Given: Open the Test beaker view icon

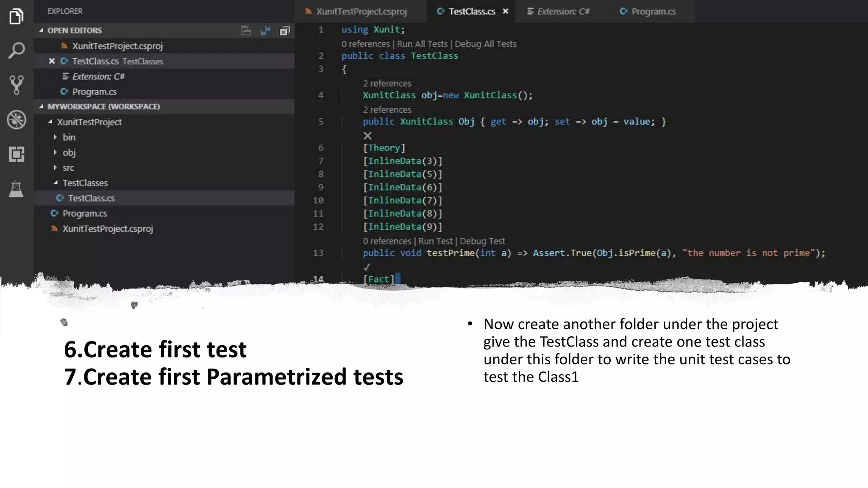Looking at the screenshot, I should (16, 189).
